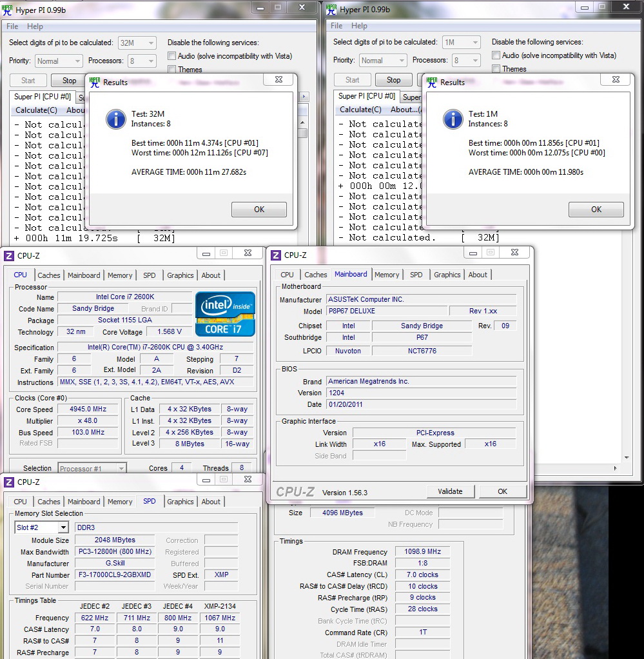Open 32M digits dropdown in left Hyper PI
The height and width of the screenshot is (659, 644).
click(x=137, y=43)
